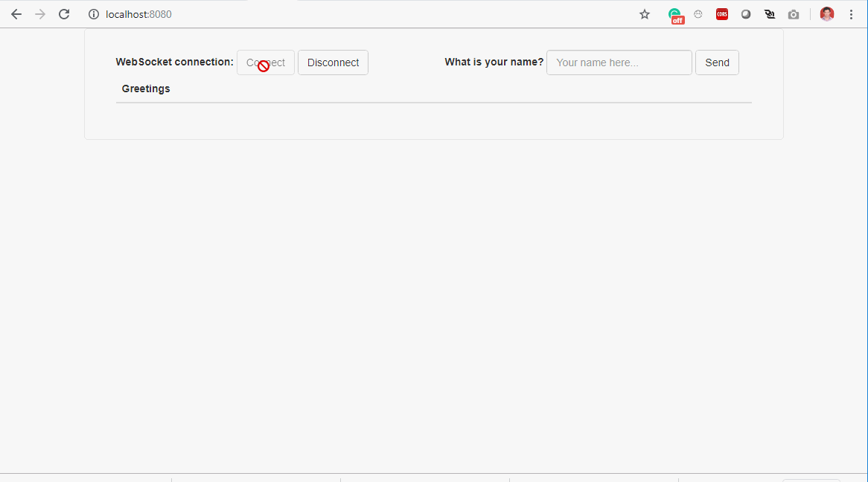The height and width of the screenshot is (482, 868).
Task: Click the browser forward arrow
Action: point(40,14)
